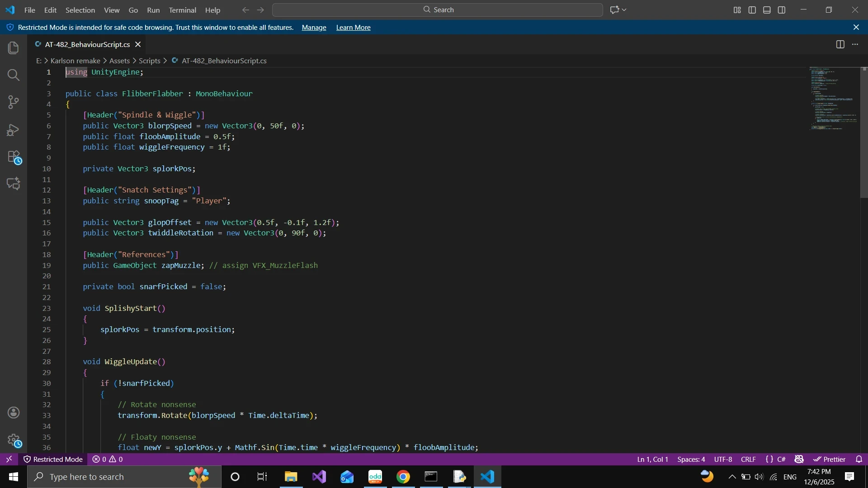Open the Explorer view in activity bar

pyautogui.click(x=14, y=48)
